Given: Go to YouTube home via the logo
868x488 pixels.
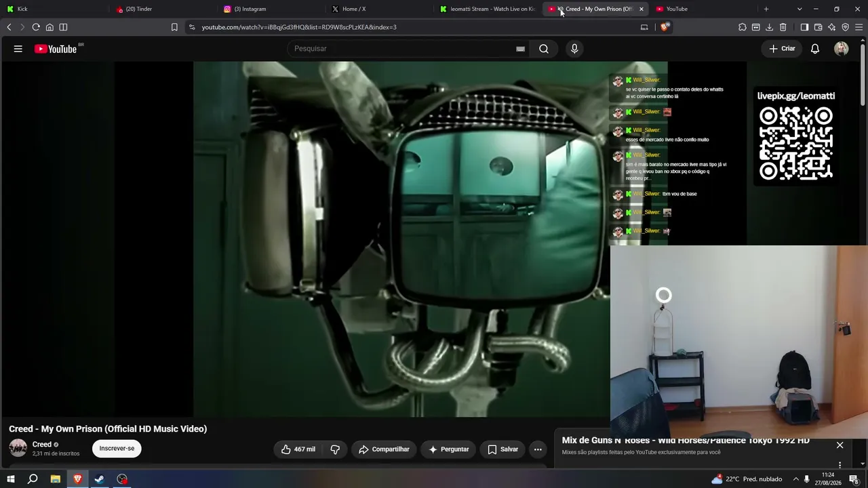Looking at the screenshot, I should 56,49.
